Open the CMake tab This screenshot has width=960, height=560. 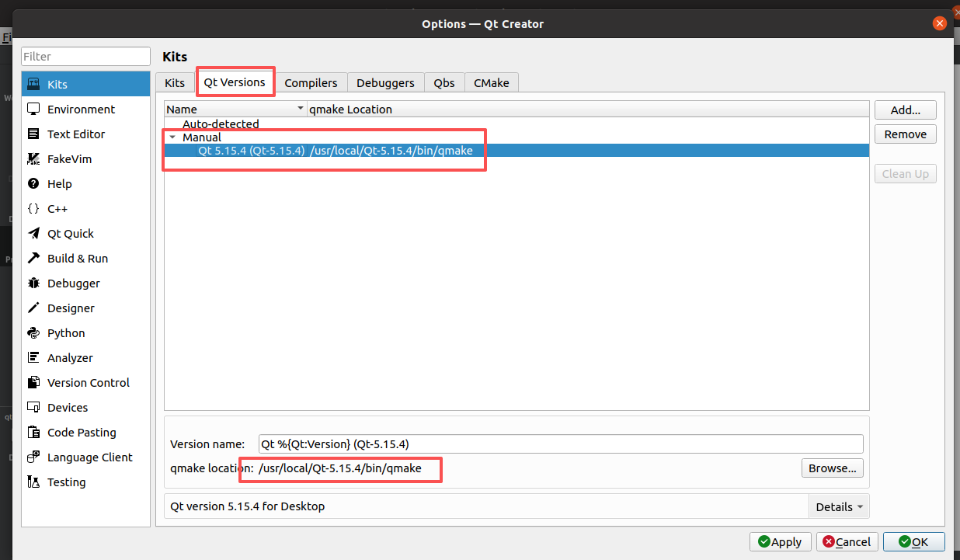491,83
